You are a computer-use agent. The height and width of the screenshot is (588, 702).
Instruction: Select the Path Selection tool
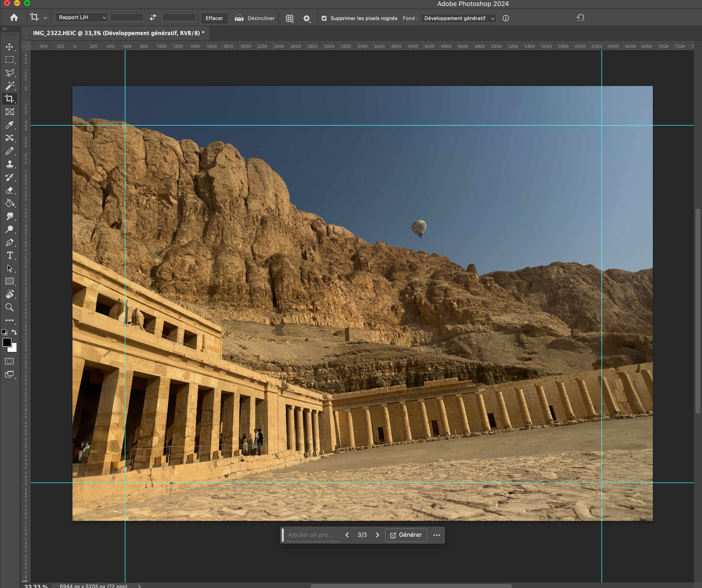(x=10, y=268)
